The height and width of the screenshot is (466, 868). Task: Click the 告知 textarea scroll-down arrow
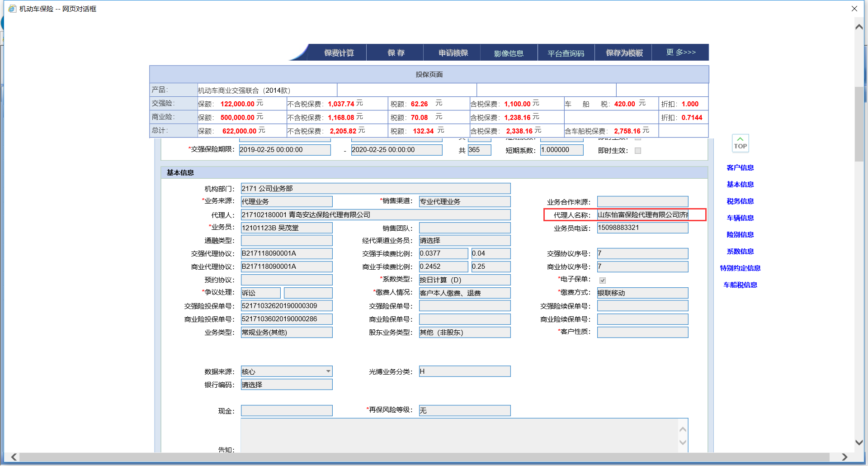683,442
